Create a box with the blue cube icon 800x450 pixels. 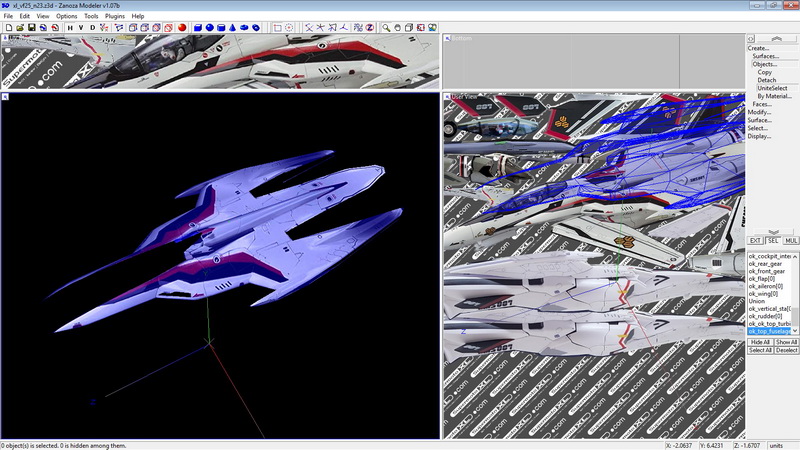click(198, 28)
